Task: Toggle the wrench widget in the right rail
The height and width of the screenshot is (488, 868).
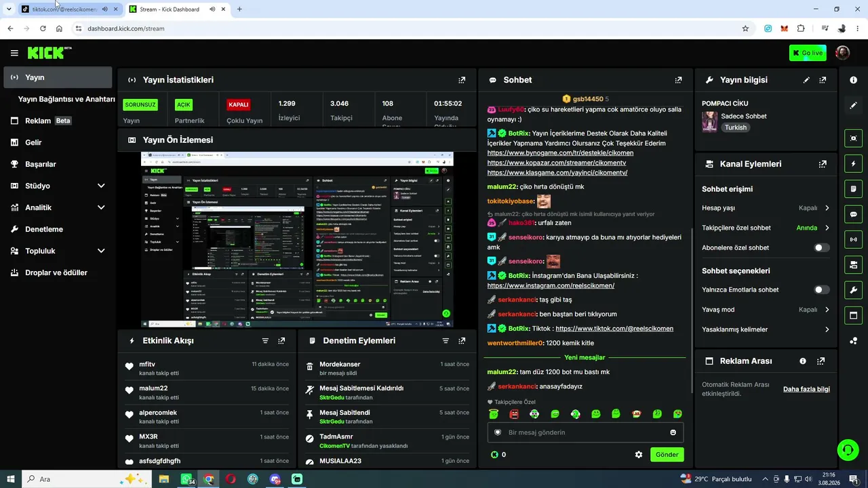Action: (853, 290)
